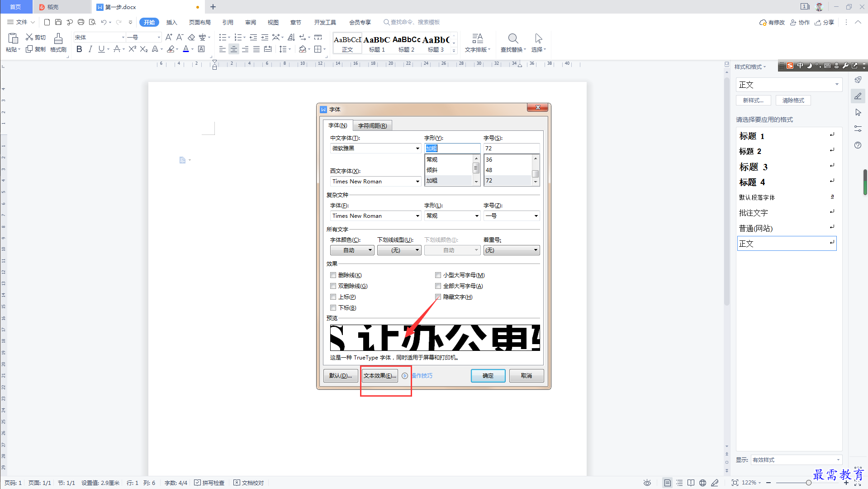
Task: Open the File (文件) menu
Action: tap(21, 22)
